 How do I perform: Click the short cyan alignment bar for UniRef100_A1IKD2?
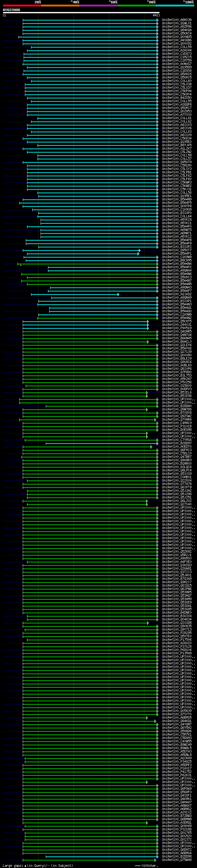pos(75,294)
